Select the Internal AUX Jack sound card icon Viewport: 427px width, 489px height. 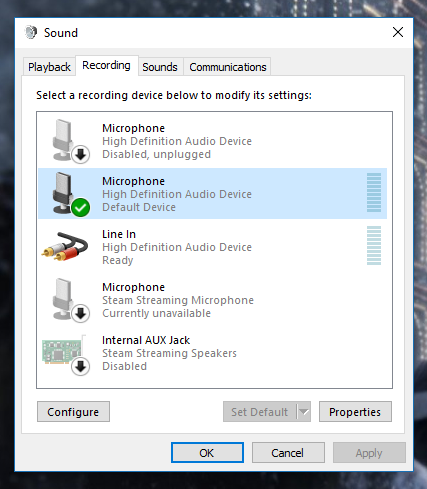coord(66,355)
